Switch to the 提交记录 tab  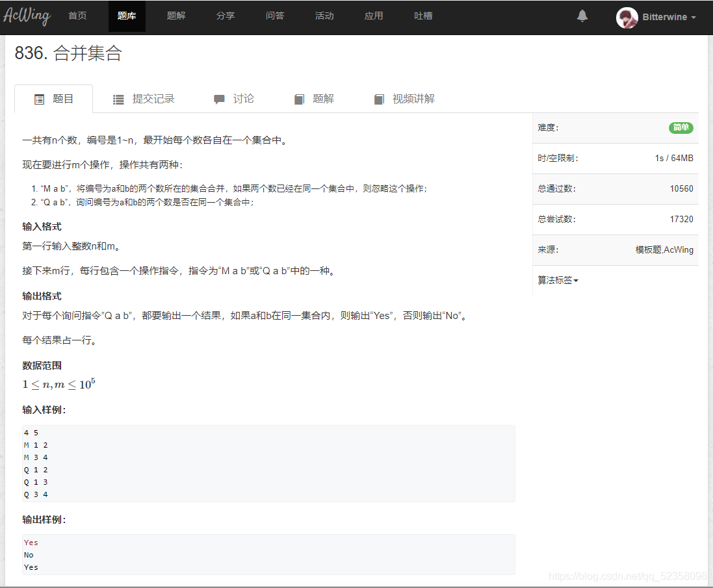tap(144, 99)
